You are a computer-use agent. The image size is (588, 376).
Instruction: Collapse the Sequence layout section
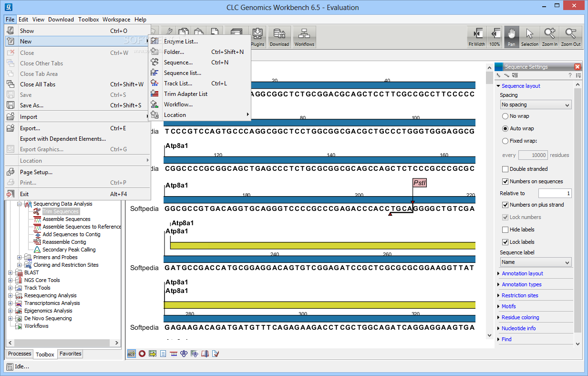[x=498, y=86]
